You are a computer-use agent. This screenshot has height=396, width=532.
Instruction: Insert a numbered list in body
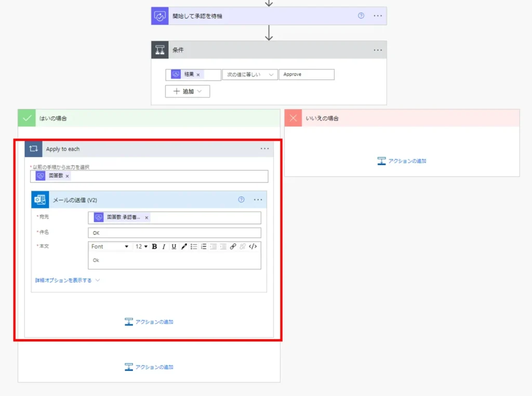(x=204, y=246)
